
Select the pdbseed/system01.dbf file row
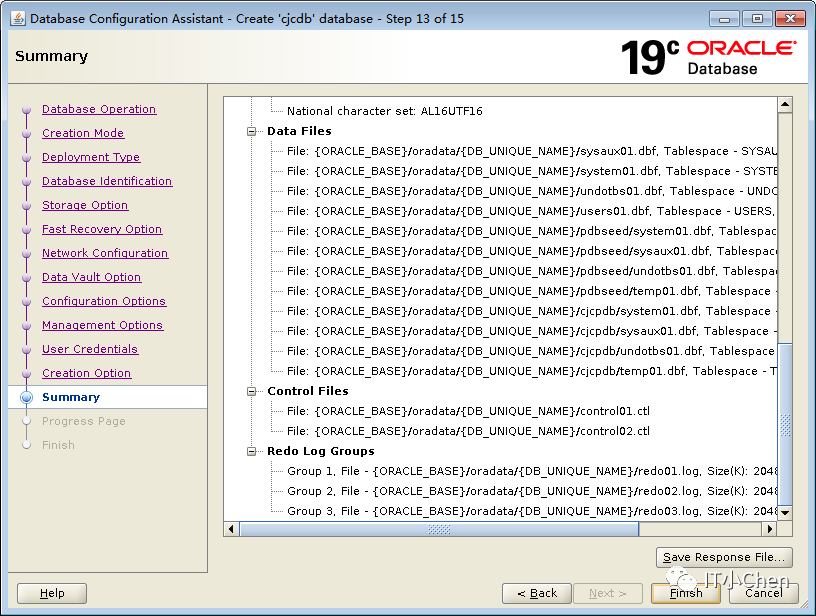[531, 231]
